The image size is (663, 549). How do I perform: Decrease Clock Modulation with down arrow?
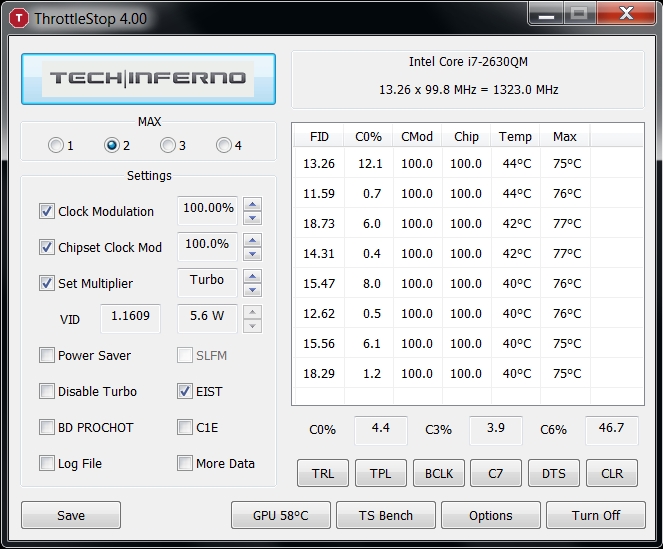(252, 218)
